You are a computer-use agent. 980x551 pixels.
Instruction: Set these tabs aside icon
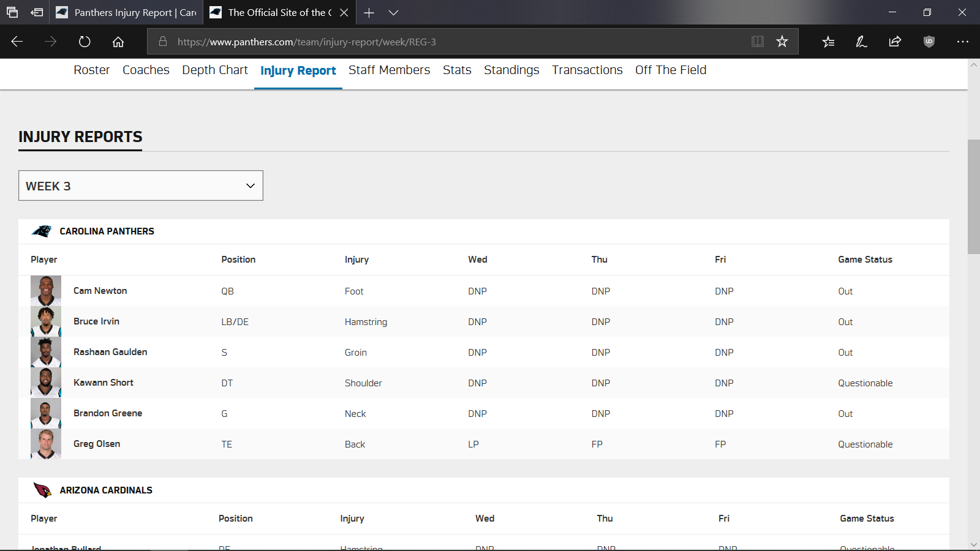37,12
